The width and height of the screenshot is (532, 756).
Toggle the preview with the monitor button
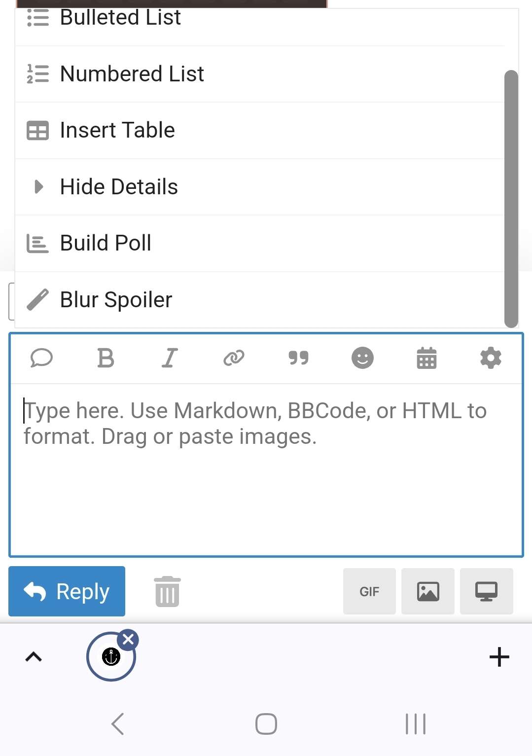[486, 591]
